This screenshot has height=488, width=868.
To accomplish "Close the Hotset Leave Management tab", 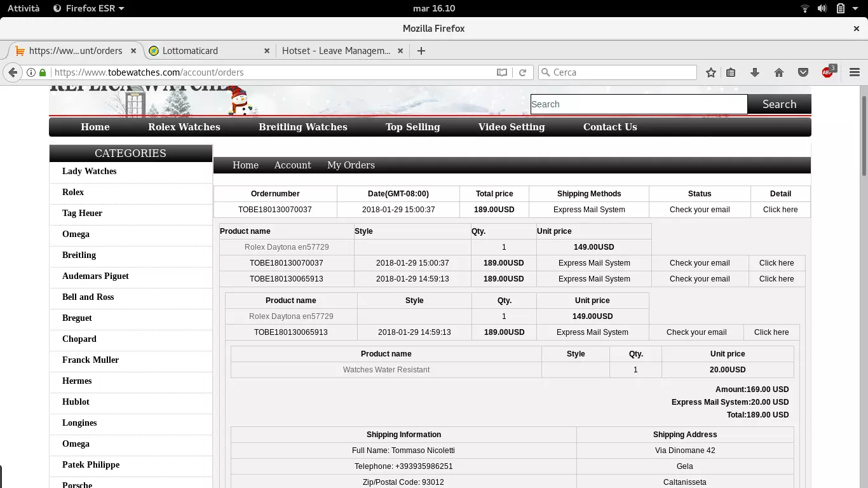I will point(400,51).
